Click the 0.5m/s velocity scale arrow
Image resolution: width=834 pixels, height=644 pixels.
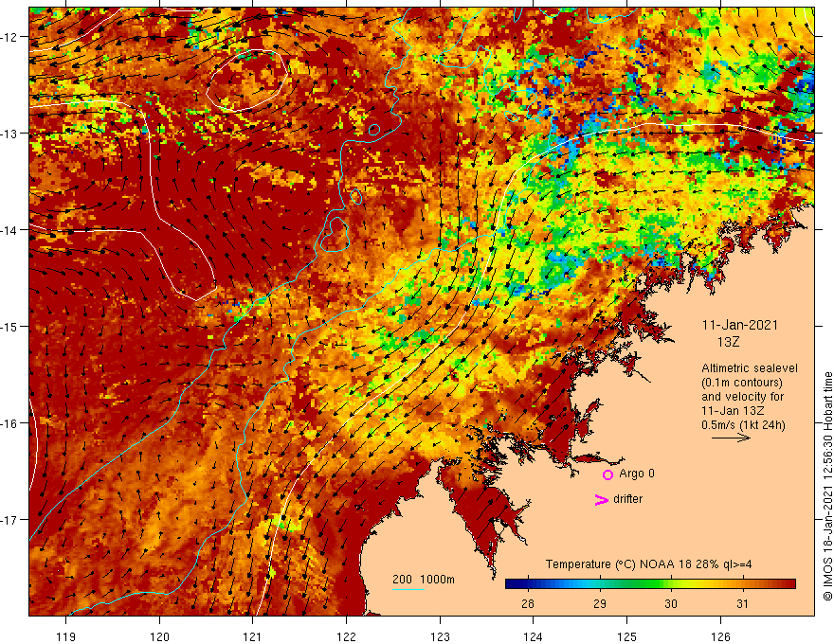tap(731, 438)
